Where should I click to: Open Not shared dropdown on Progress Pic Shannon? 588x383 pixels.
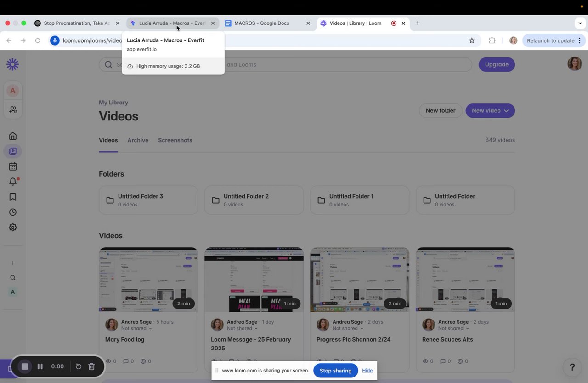348,328
